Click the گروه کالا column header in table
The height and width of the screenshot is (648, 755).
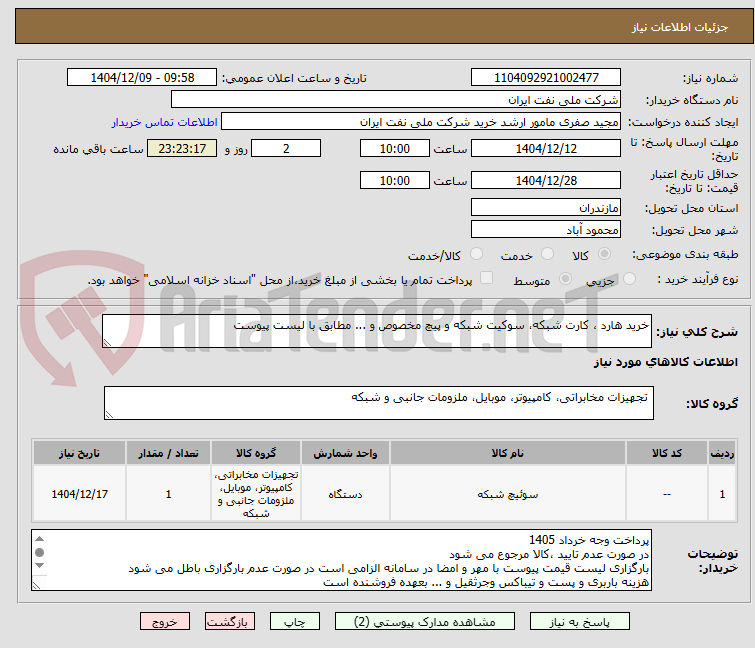(256, 453)
